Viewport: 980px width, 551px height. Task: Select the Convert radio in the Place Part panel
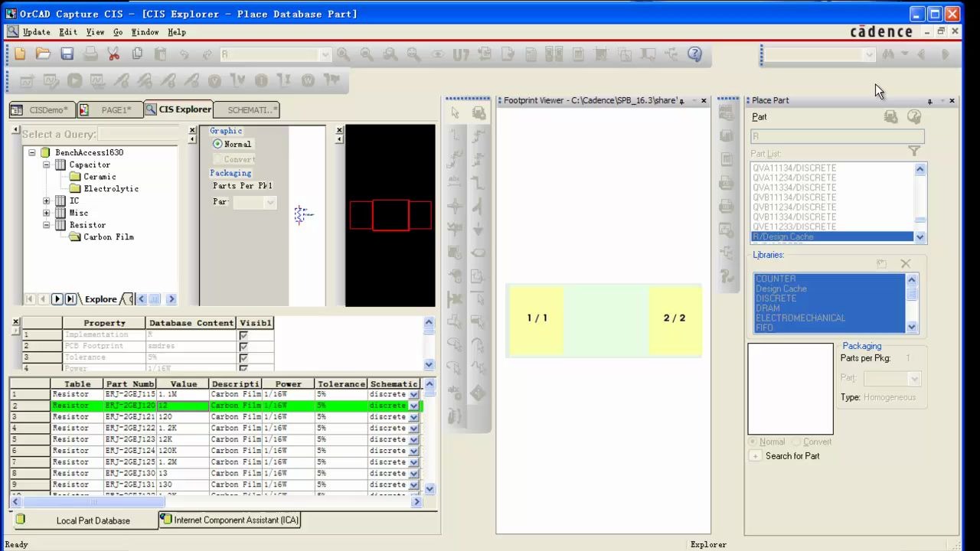[x=796, y=442]
